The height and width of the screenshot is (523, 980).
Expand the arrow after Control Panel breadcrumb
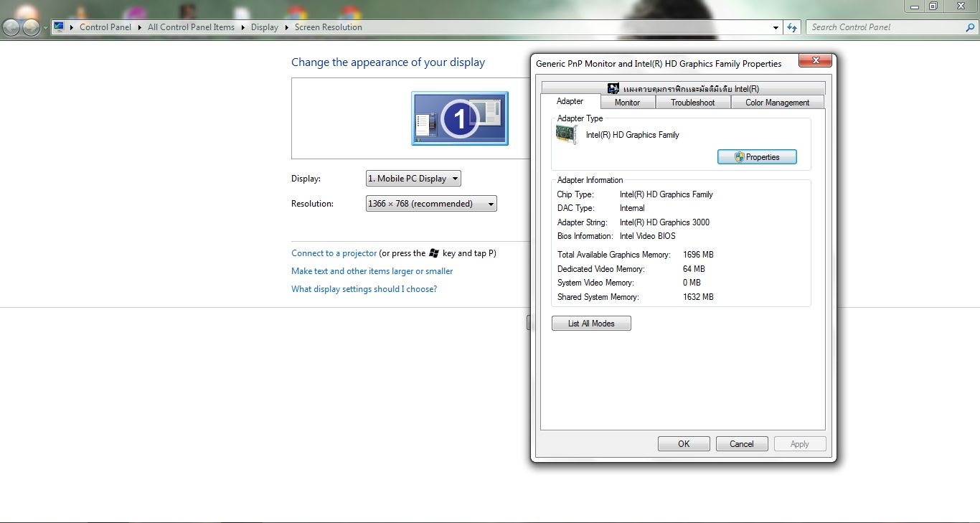pos(139,27)
